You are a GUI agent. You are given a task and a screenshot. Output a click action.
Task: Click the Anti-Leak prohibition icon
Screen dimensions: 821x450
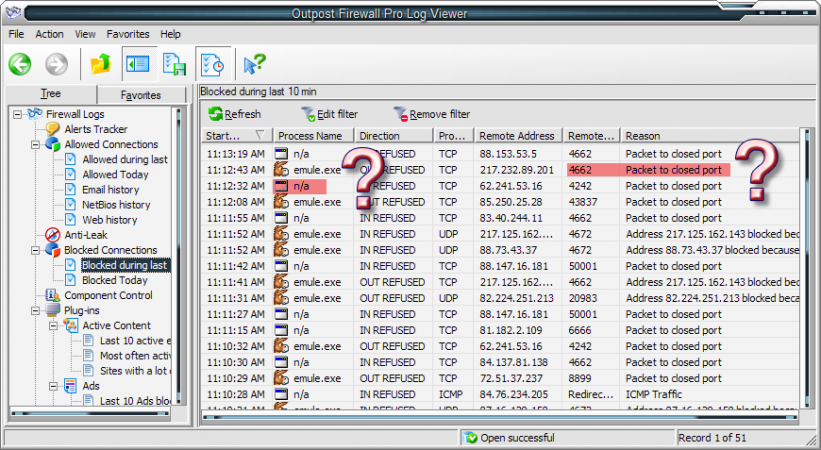click(52, 235)
